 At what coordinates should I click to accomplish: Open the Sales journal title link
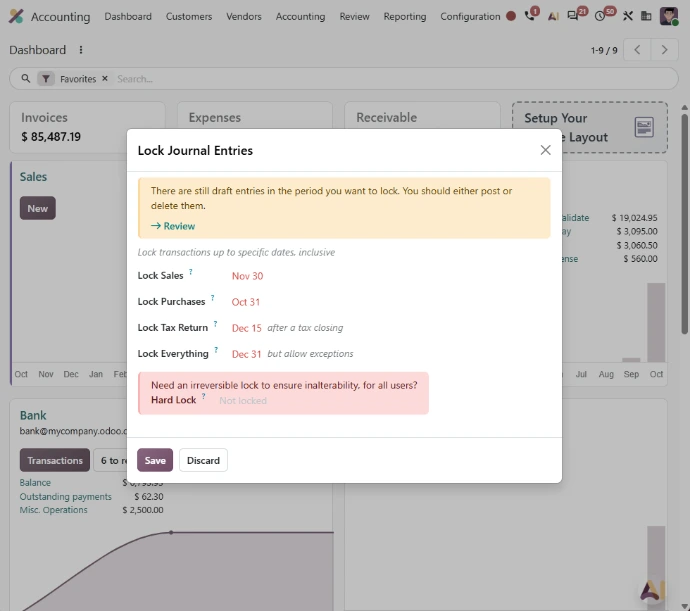coord(33,177)
